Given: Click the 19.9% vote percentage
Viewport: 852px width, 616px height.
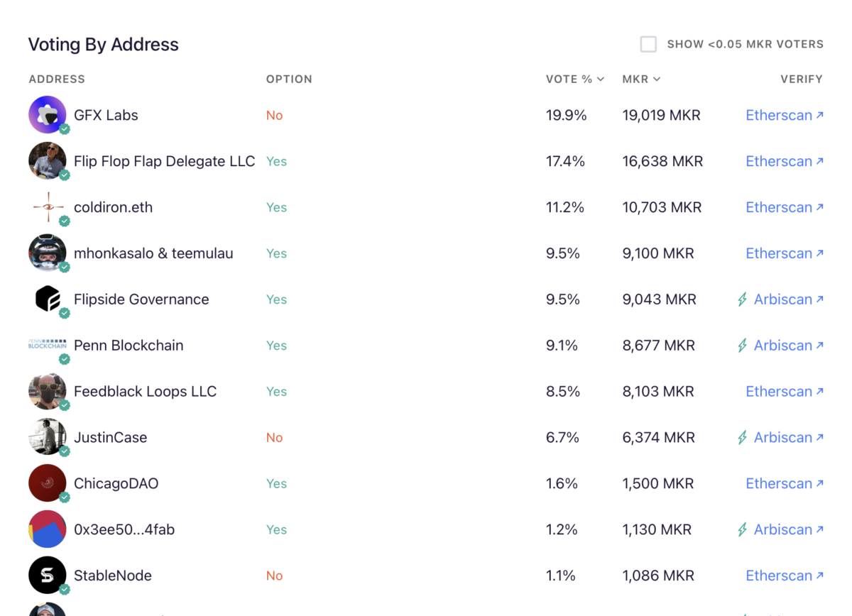Looking at the screenshot, I should (566, 115).
